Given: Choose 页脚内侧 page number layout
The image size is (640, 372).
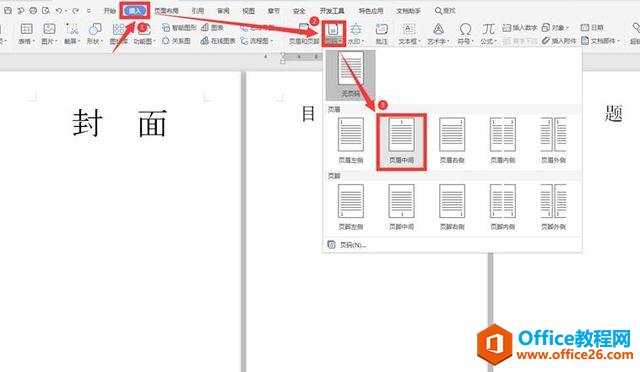Looking at the screenshot, I should pyautogui.click(x=503, y=207).
